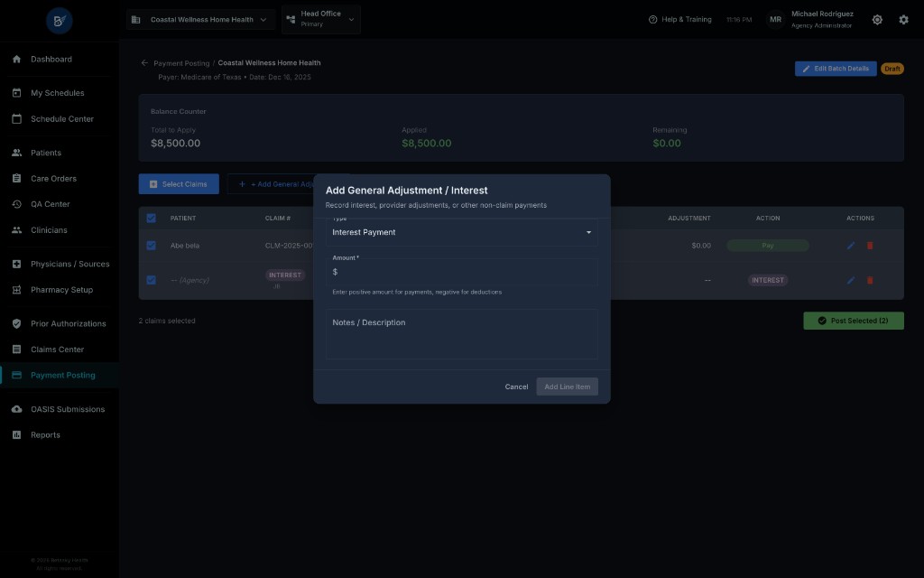Click the Pay action pill for Abe bela

(767, 246)
